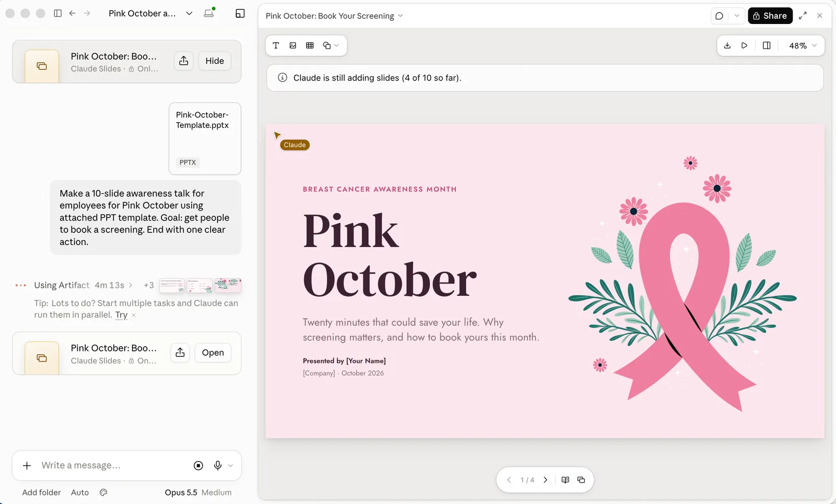Select the Pink October slide title text
The height and width of the screenshot is (504, 836).
[x=390, y=255]
